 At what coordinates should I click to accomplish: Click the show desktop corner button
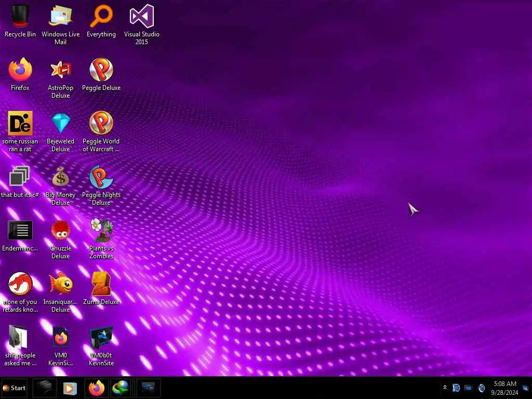(526, 388)
